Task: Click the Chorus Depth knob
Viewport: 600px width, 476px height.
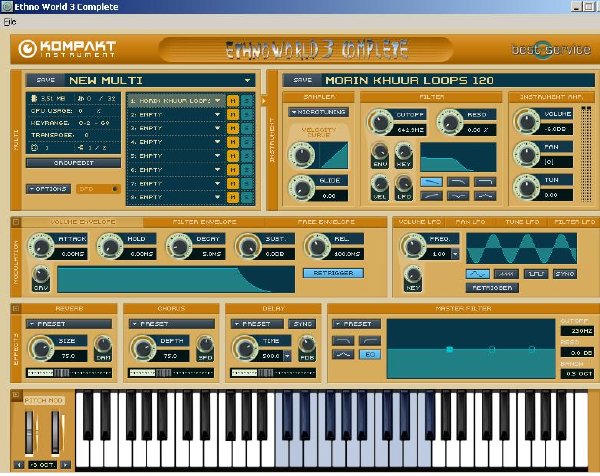Action: [143, 348]
